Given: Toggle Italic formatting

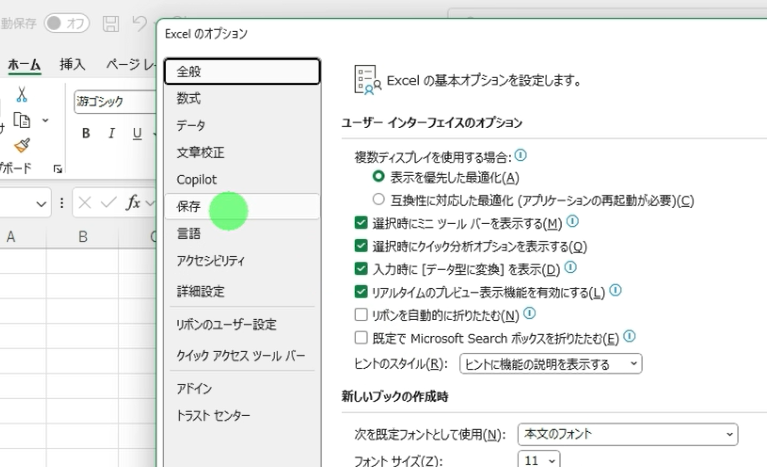Looking at the screenshot, I should [112, 133].
